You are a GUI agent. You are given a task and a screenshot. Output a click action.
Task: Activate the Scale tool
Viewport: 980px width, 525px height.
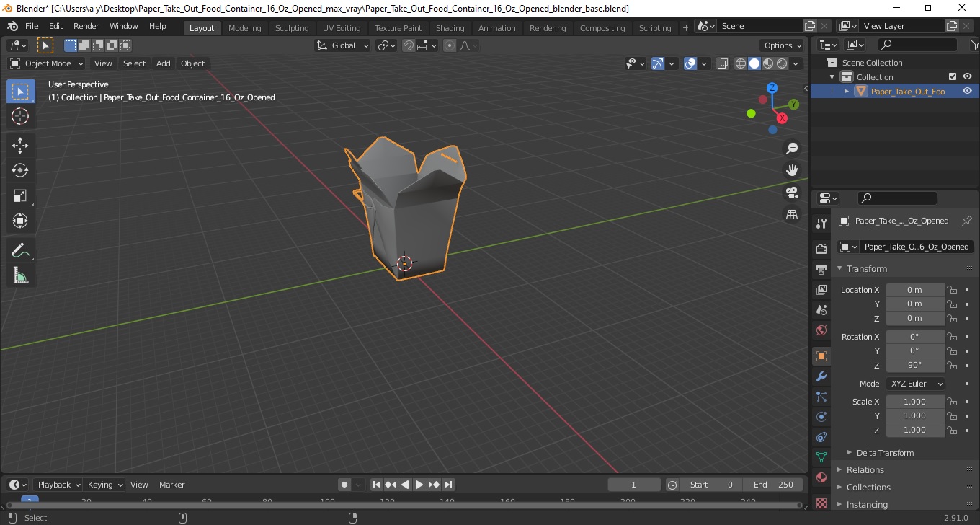pyautogui.click(x=20, y=195)
